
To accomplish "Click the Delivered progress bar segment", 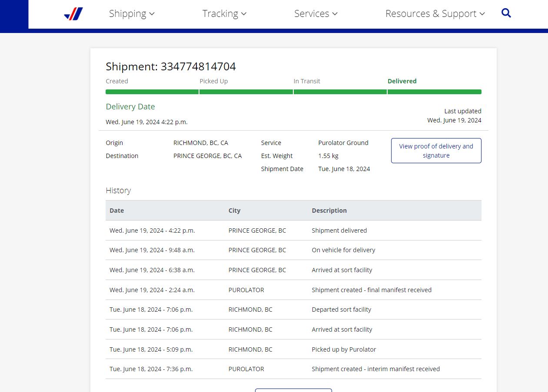I will [x=434, y=92].
